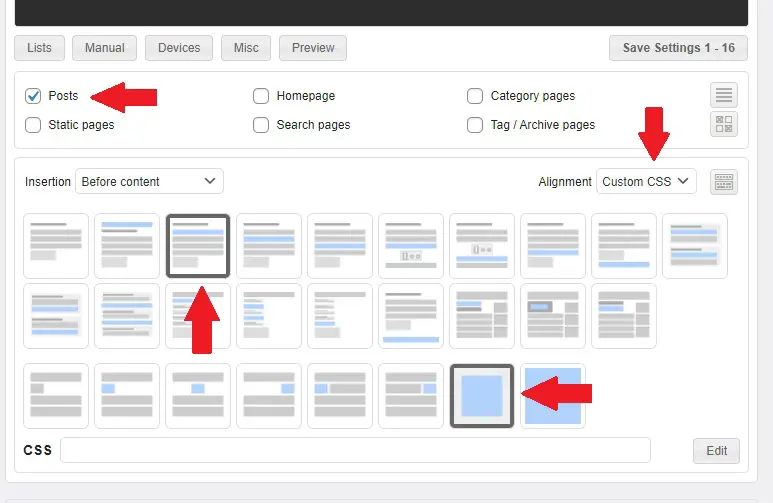Uncheck the Posts checkbox
Viewport: 773px width, 503px height.
click(33, 96)
